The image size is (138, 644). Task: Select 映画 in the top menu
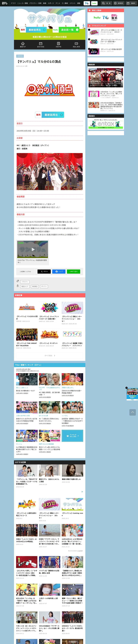click(45, 3)
